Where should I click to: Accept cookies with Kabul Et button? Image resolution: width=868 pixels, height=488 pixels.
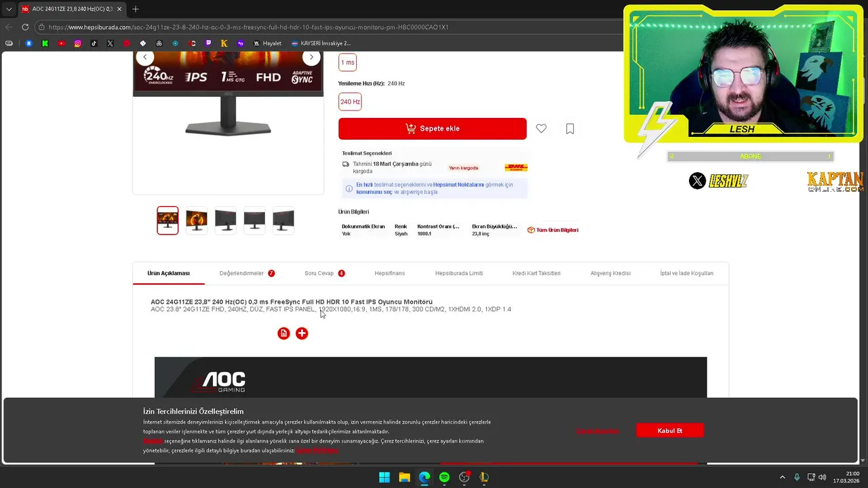[670, 430]
